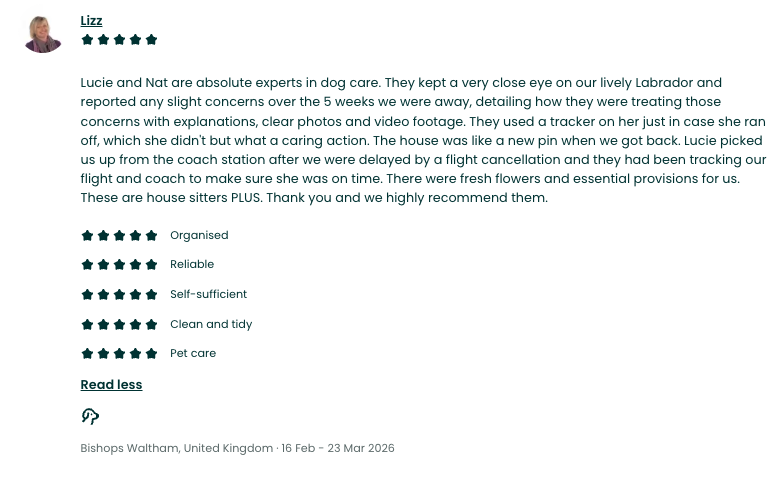Click the Clean and tidy star rating
Viewport: 781px width, 479px height.
pos(119,325)
